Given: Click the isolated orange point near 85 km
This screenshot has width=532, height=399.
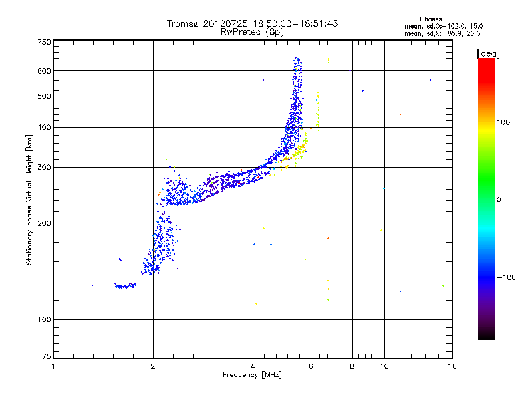Looking at the screenshot, I should point(237,340).
